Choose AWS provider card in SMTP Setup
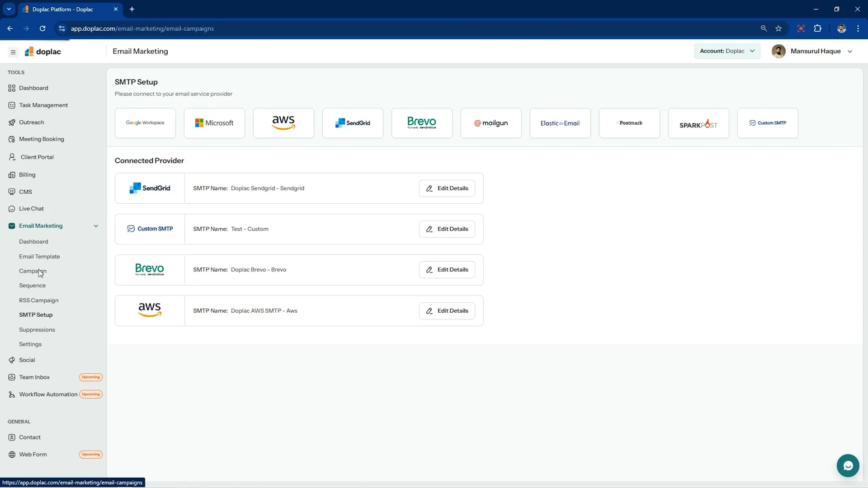 283,123
